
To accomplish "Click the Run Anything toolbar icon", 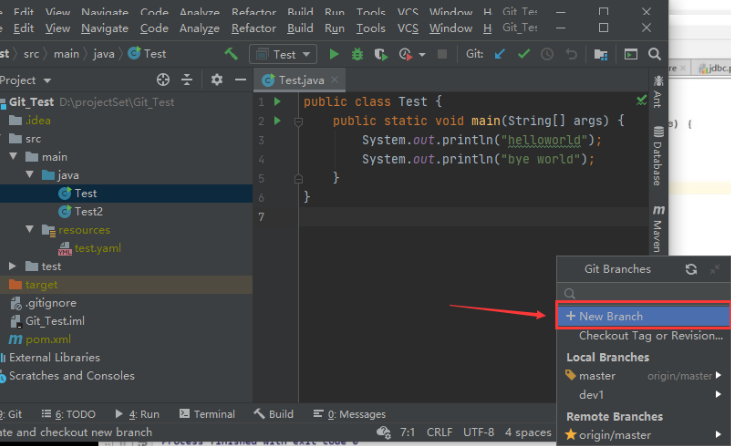I will point(631,55).
